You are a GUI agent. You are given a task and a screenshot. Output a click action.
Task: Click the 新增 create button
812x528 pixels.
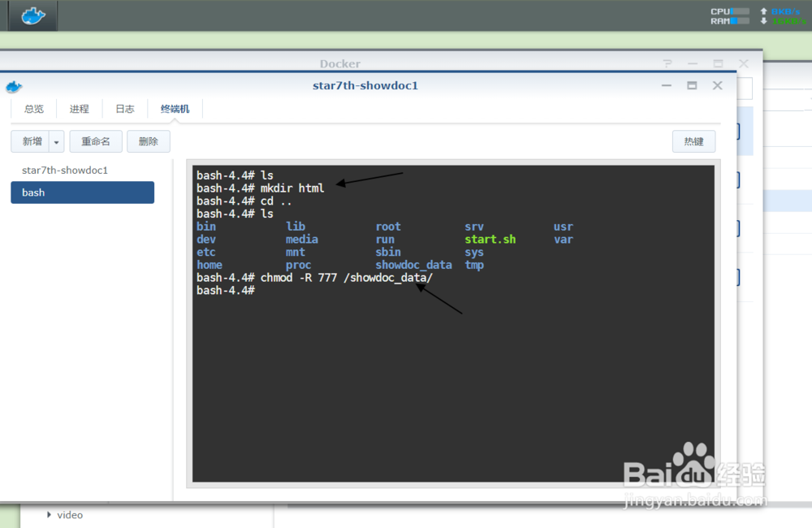click(31, 141)
